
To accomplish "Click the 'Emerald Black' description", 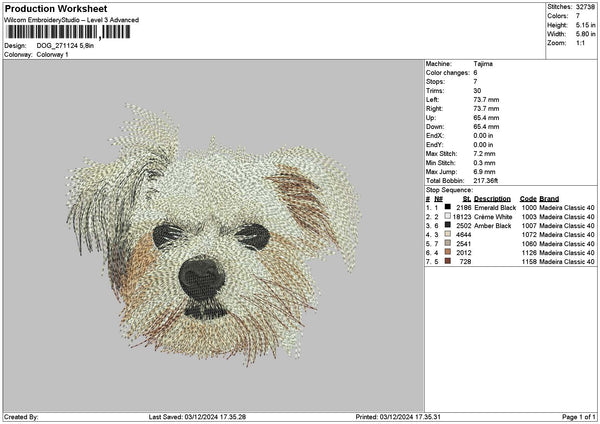I will pos(495,208).
